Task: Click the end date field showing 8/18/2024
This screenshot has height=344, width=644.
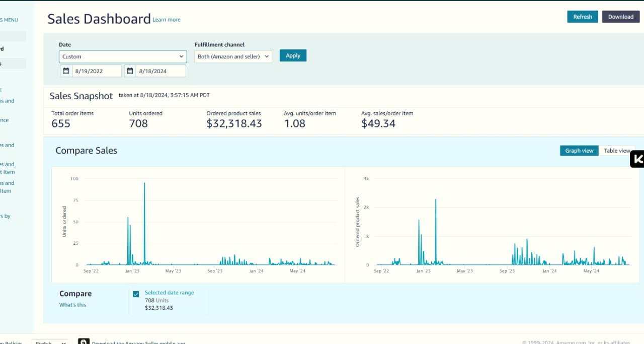Action: 160,71
